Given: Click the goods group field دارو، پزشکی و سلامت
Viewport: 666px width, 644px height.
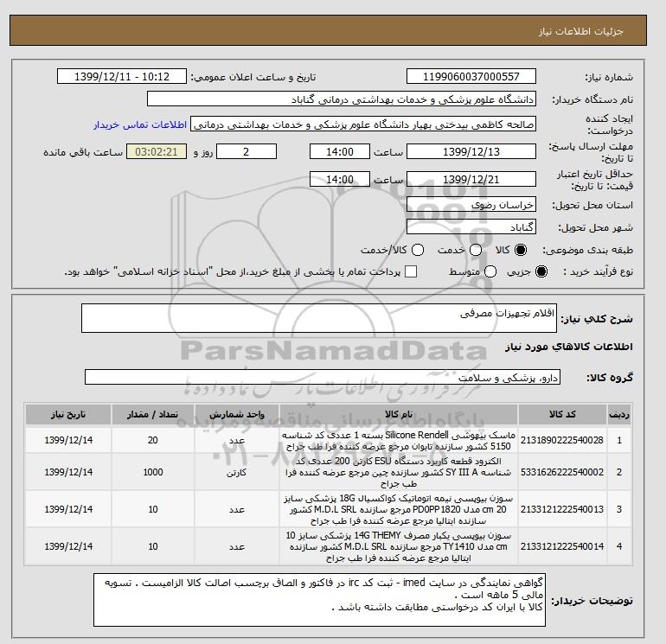Looking at the screenshot, I should [x=323, y=377].
